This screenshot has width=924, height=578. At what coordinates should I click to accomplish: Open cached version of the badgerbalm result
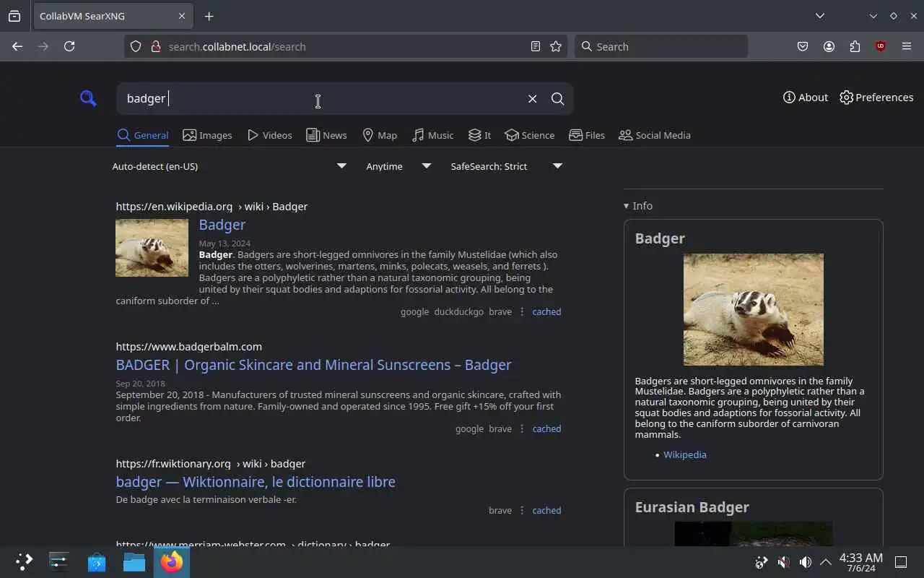click(x=546, y=429)
